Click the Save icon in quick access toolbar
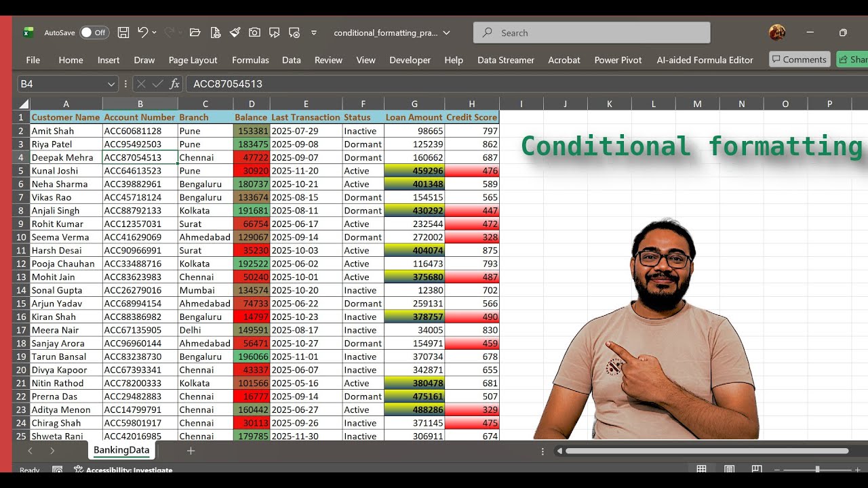Screen dimensions: 868x488 [x=123, y=33]
